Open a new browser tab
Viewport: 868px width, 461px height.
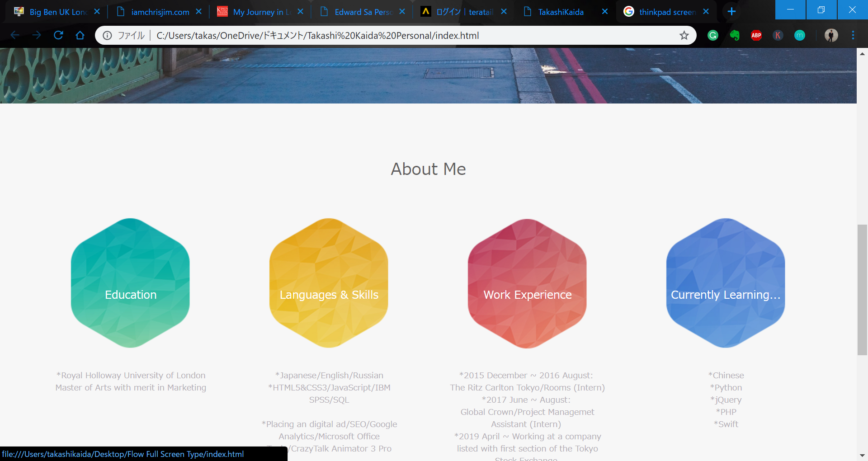pyautogui.click(x=731, y=12)
